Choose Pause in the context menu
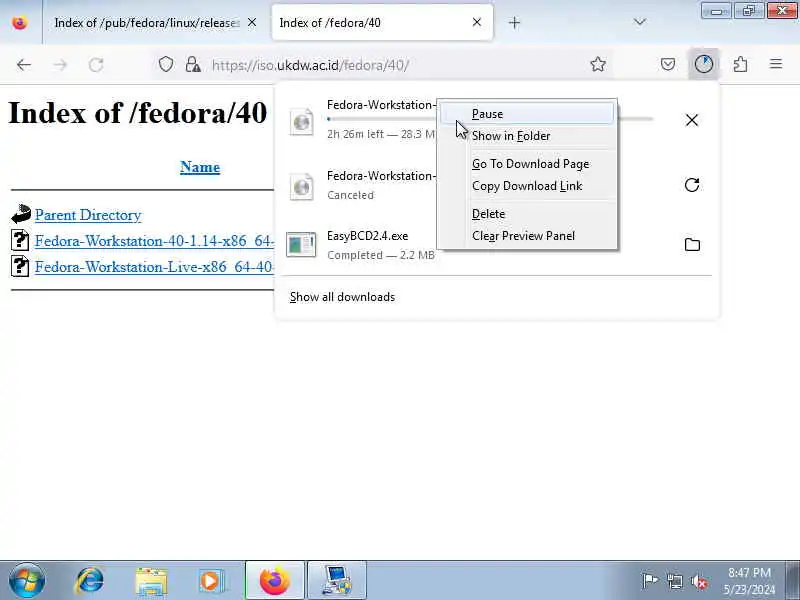The image size is (800, 600). [x=527, y=114]
